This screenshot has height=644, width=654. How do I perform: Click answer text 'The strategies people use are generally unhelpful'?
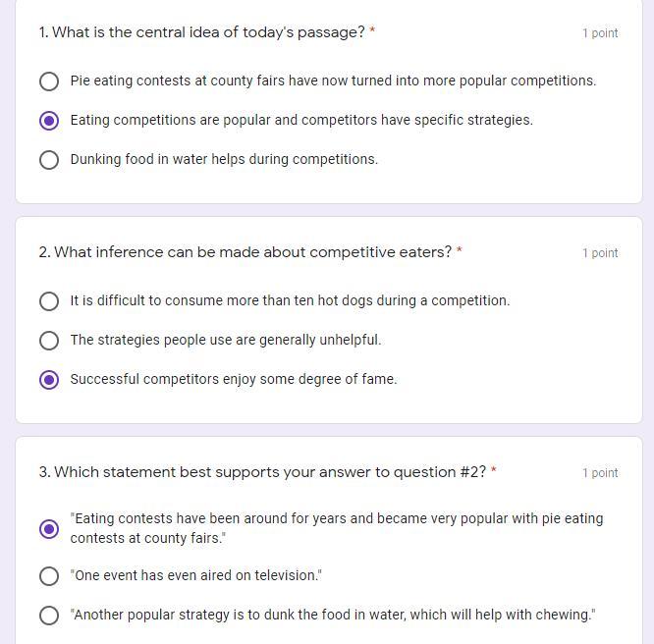pos(226,340)
